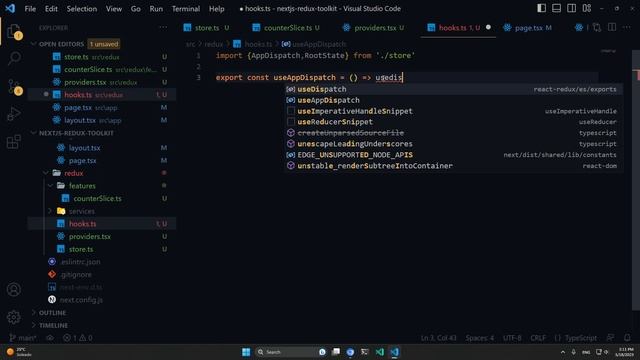Click the errors and warnings count in status bar
This screenshot has width=640, height=360.
(x=78, y=338)
